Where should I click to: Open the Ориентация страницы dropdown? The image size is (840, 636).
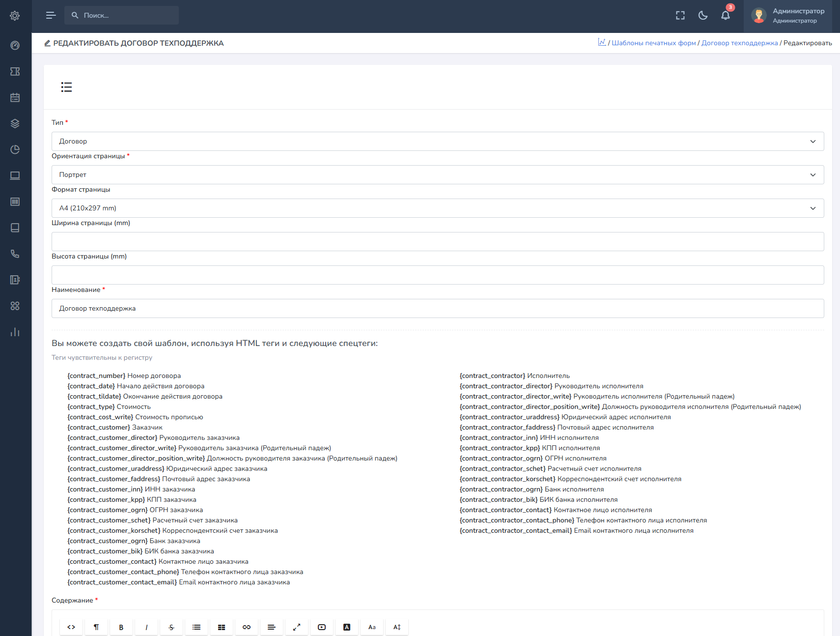[x=437, y=175]
